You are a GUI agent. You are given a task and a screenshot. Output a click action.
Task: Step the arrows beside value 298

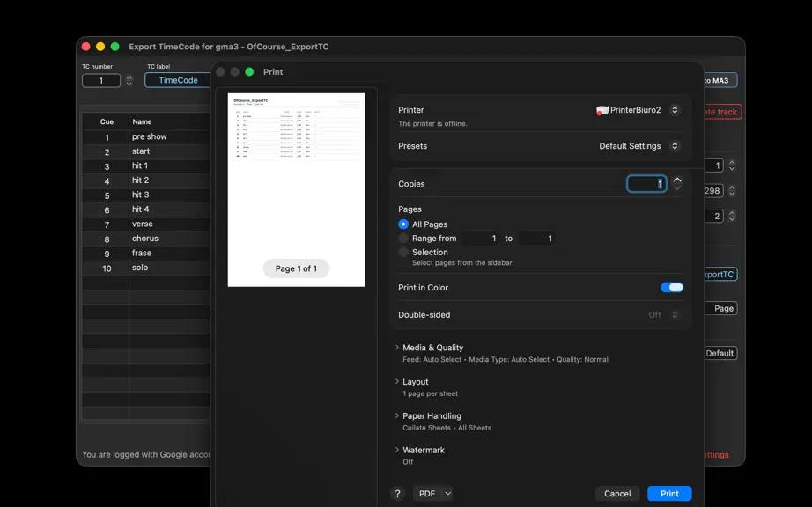(732, 191)
